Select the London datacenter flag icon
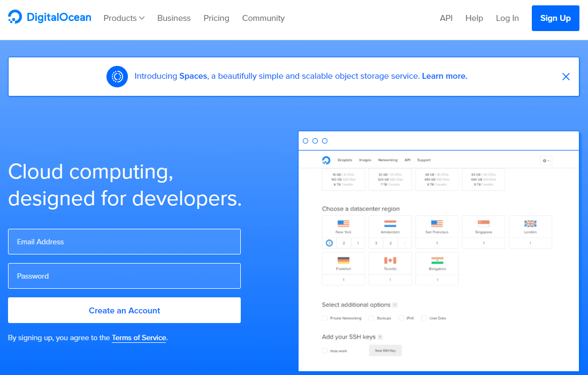588x375 pixels. [530, 224]
